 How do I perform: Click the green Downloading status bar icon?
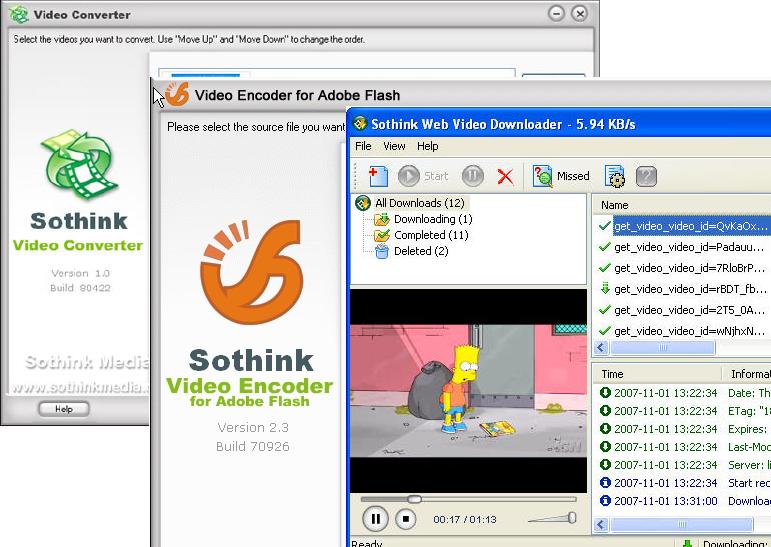pos(687,543)
